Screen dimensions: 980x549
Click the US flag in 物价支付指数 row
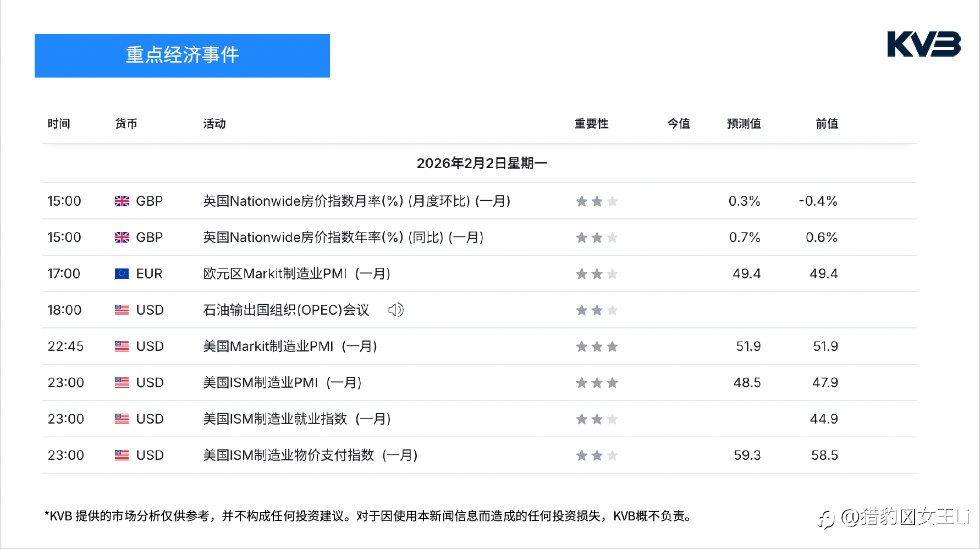click(122, 455)
